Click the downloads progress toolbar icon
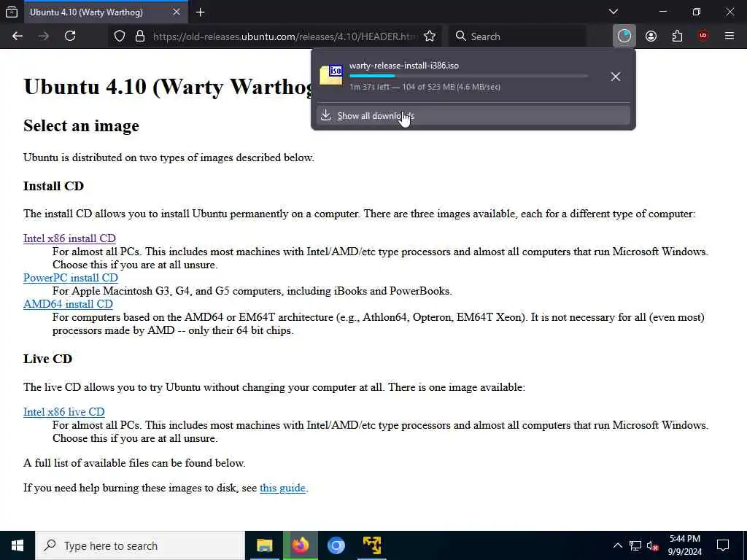The image size is (747, 560). (624, 36)
